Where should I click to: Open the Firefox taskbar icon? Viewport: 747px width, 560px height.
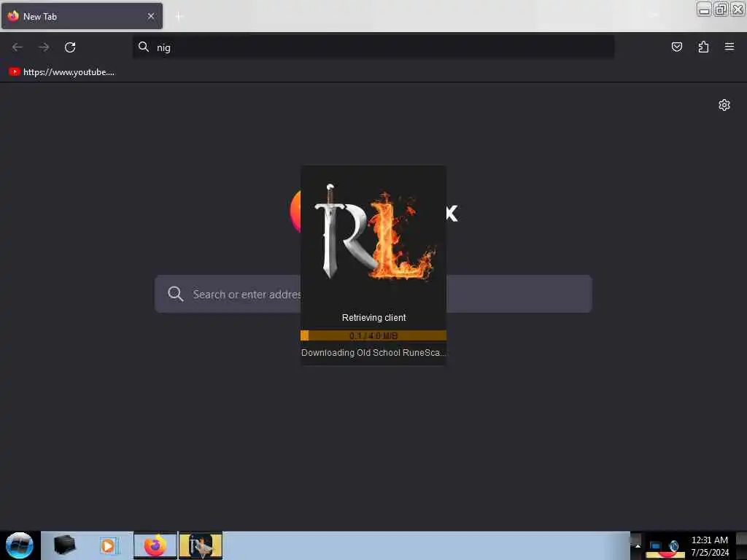tap(155, 545)
